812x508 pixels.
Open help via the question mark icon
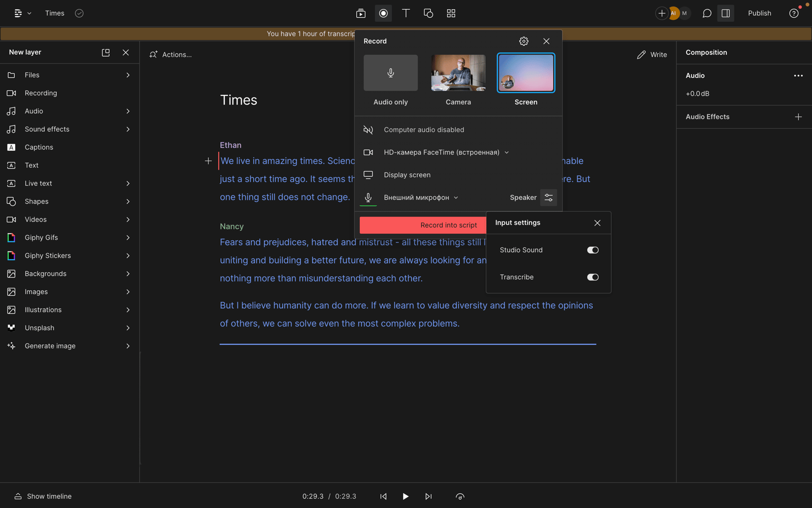[793, 13]
